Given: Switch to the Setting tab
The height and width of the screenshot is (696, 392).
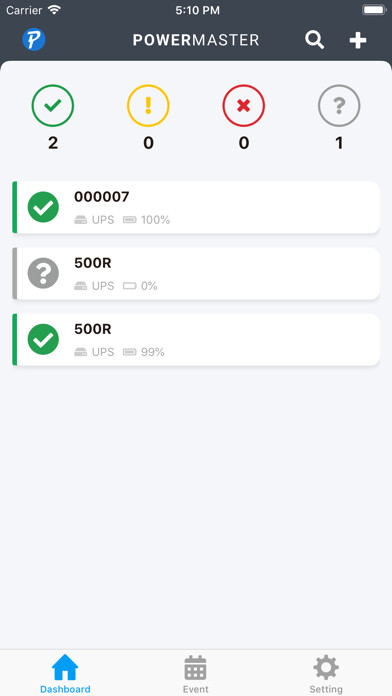Looking at the screenshot, I should (326, 674).
